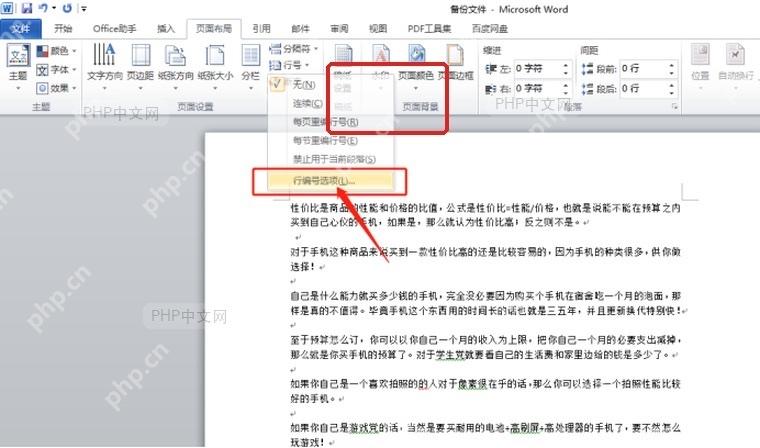Image resolution: width=760 pixels, height=448 pixels.
Task: Open the PDF工具集 tab
Action: click(429, 29)
